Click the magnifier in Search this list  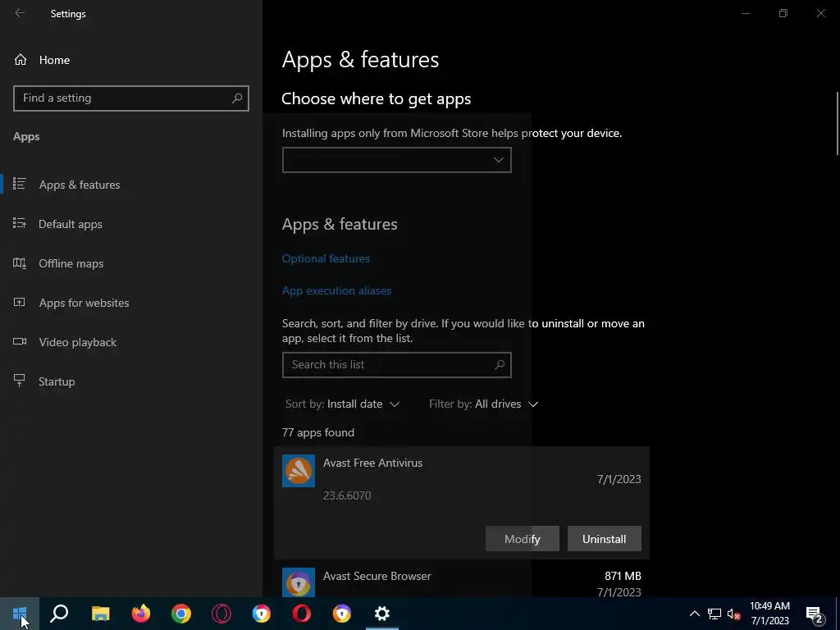coord(500,365)
